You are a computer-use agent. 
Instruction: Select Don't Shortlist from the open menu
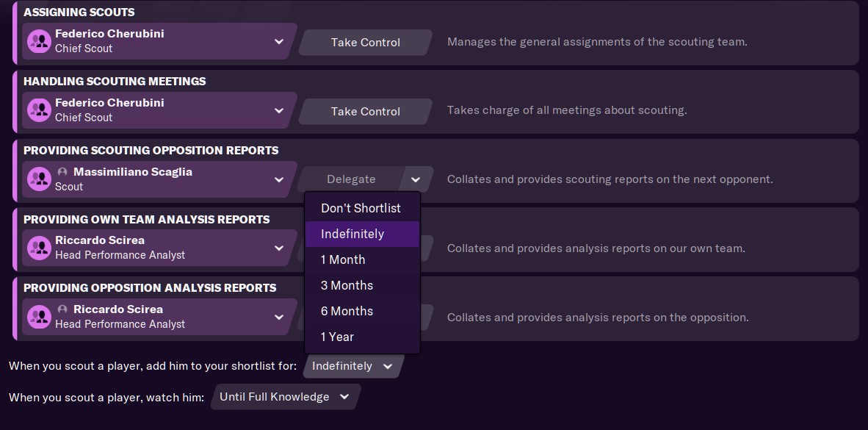(361, 208)
